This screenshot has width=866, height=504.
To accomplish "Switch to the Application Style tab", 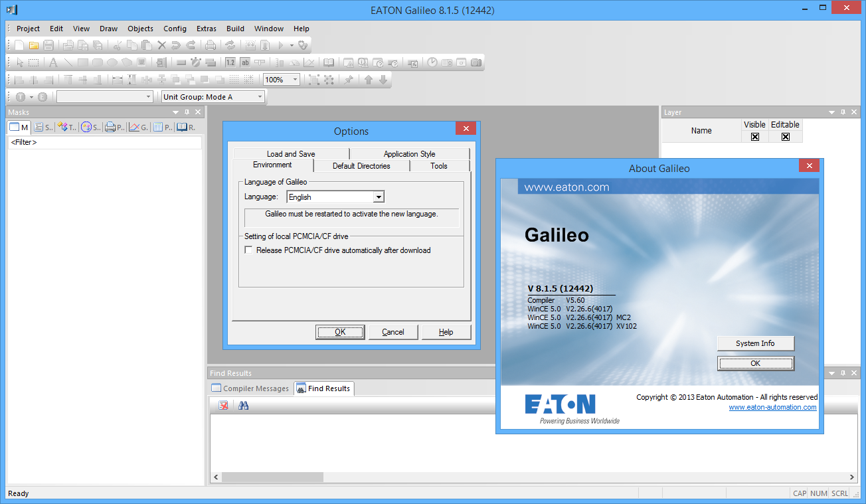I will click(410, 154).
